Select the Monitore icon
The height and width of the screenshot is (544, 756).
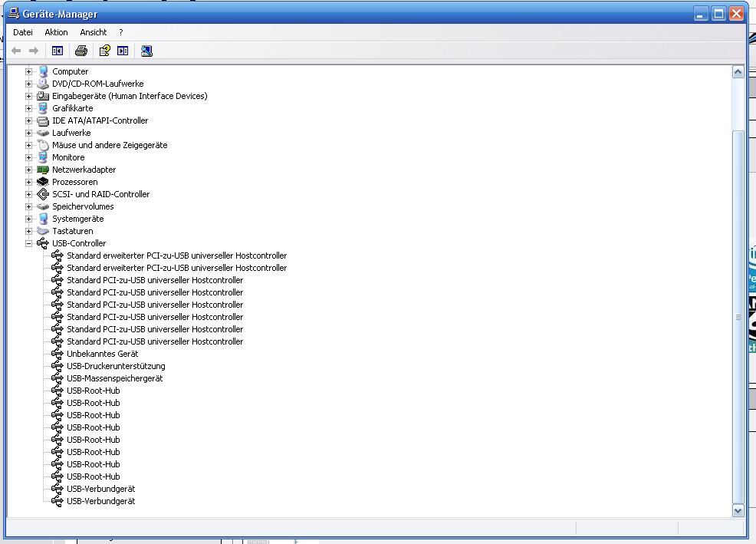point(43,157)
